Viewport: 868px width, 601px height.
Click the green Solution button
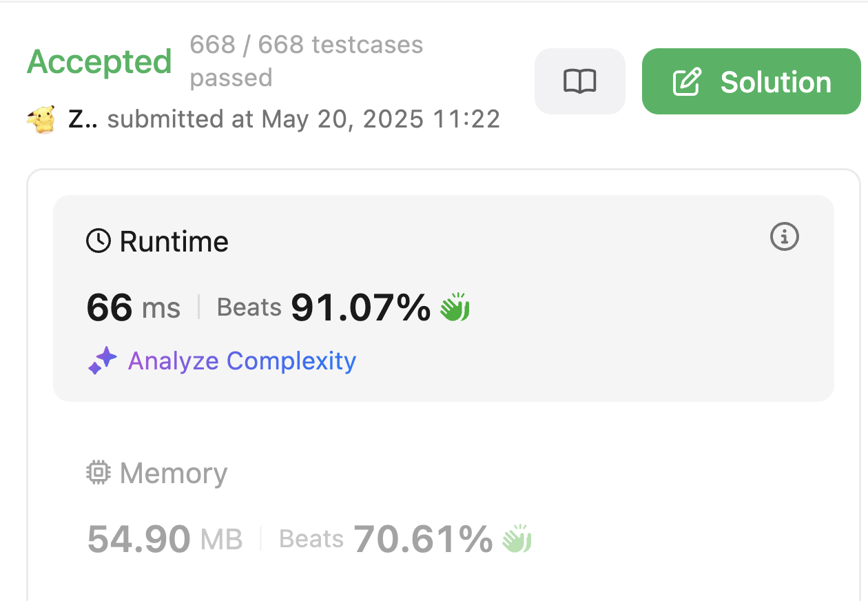tap(751, 81)
